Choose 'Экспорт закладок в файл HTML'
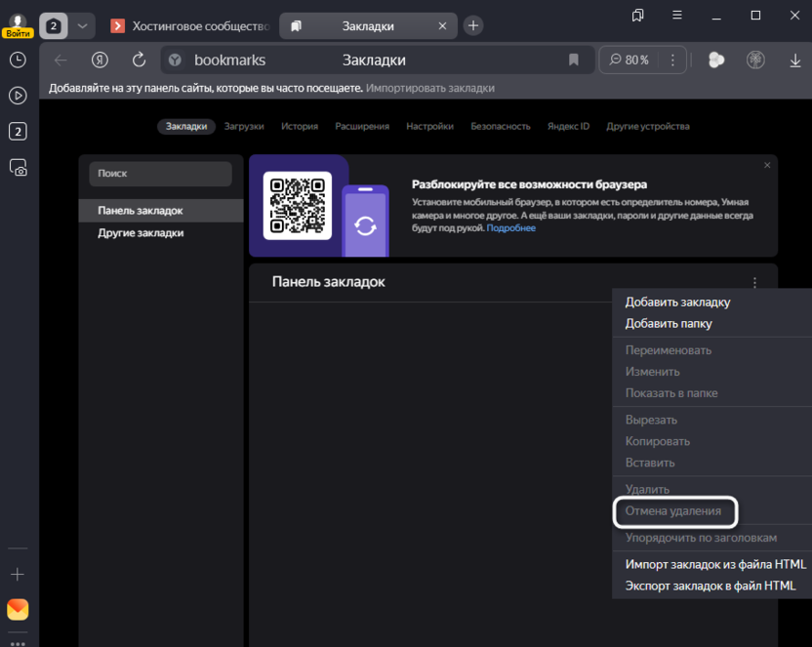This screenshot has height=647, width=812. pos(716,586)
